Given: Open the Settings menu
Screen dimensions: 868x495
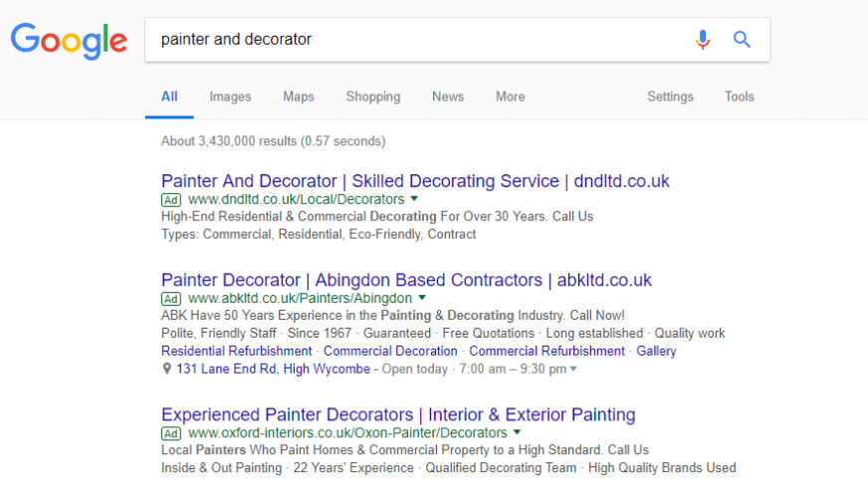Looking at the screenshot, I should (670, 97).
